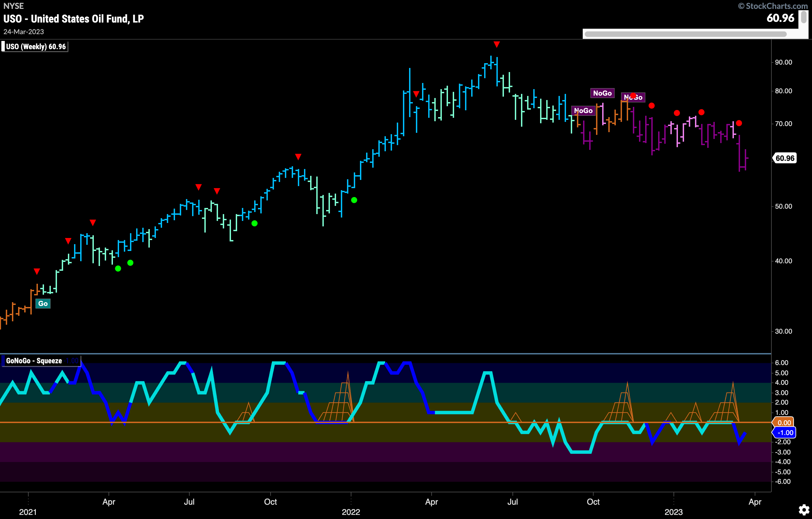Click the orange 0.00 squeeze value tag
812x519 pixels.
pos(784,422)
